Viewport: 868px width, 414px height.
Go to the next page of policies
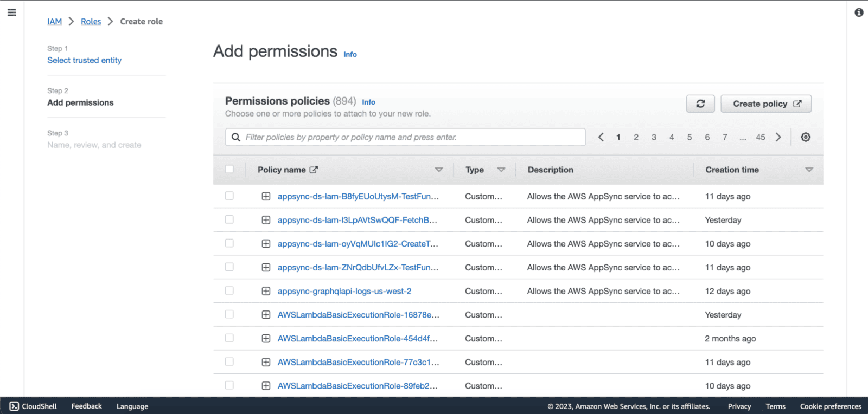(778, 137)
